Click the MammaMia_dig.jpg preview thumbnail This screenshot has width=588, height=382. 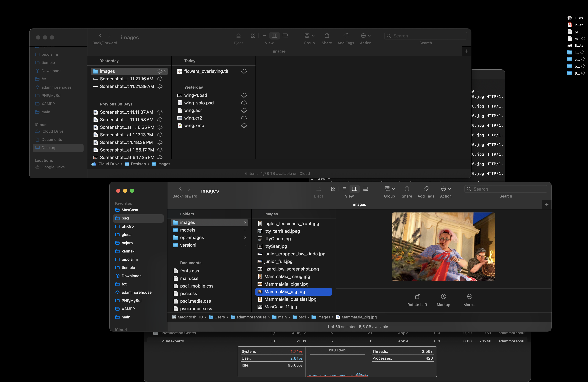[x=443, y=247]
